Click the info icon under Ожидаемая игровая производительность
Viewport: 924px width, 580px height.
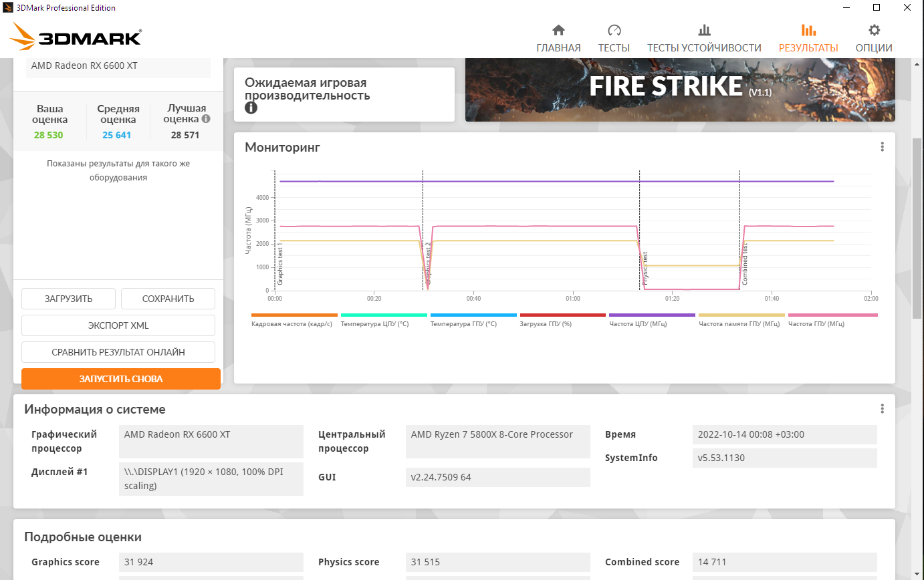click(x=251, y=108)
